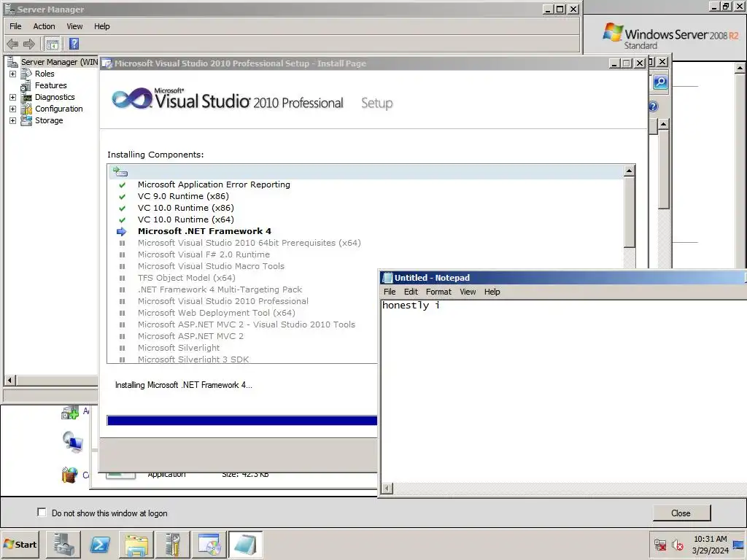The height and width of the screenshot is (560, 747).
Task: Open the File menu in Server Manager
Action: pos(15,26)
